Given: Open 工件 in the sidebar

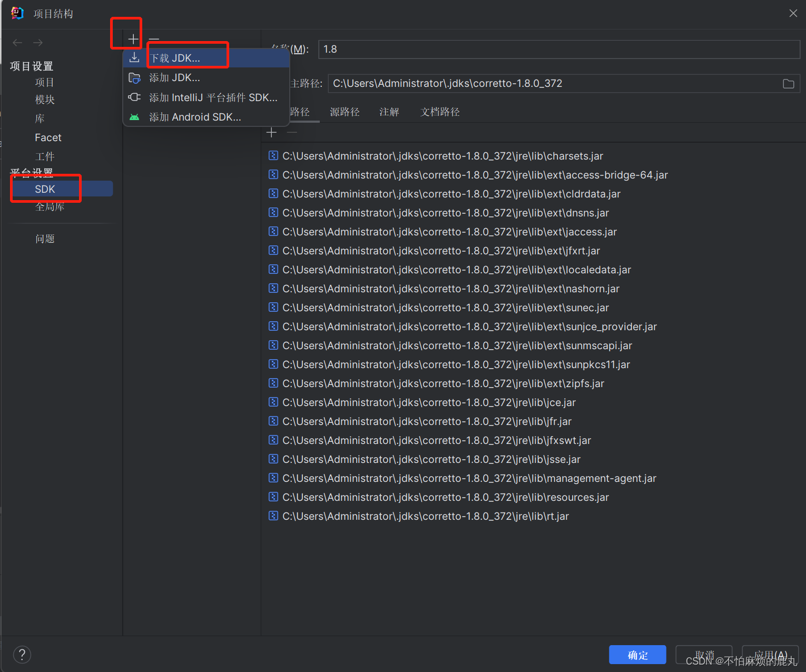Looking at the screenshot, I should coord(45,156).
